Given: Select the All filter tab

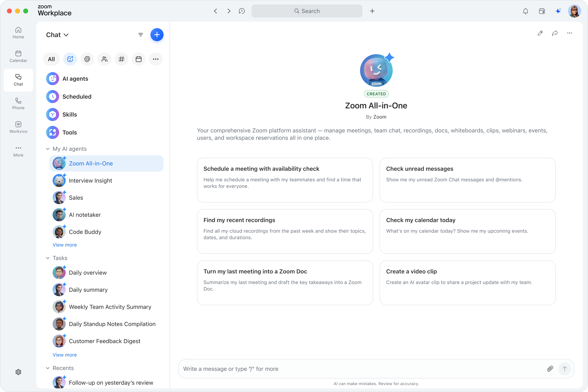Looking at the screenshot, I should 51,59.
